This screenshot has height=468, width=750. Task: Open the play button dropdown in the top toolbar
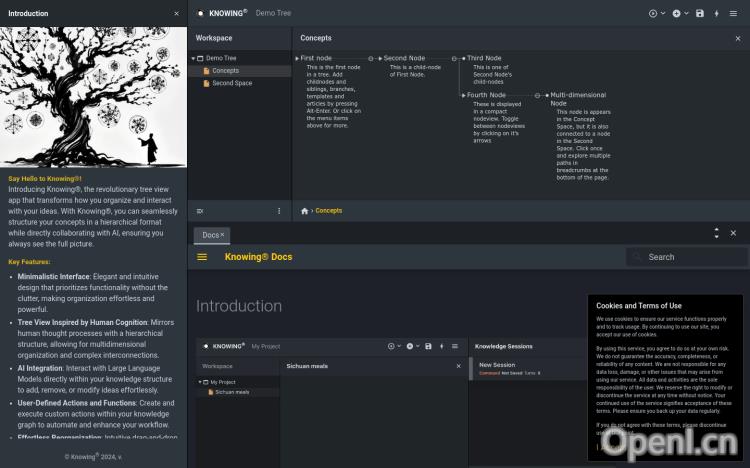(656, 13)
